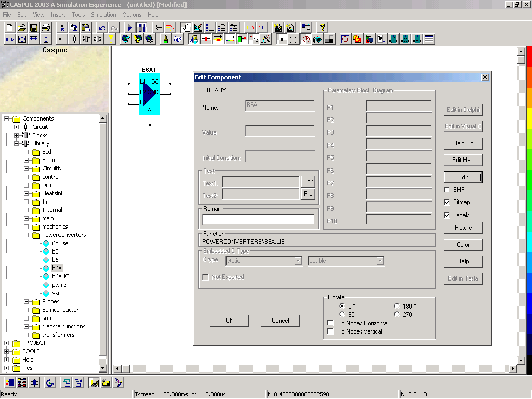Select the Abc text label tool

pos(178,39)
